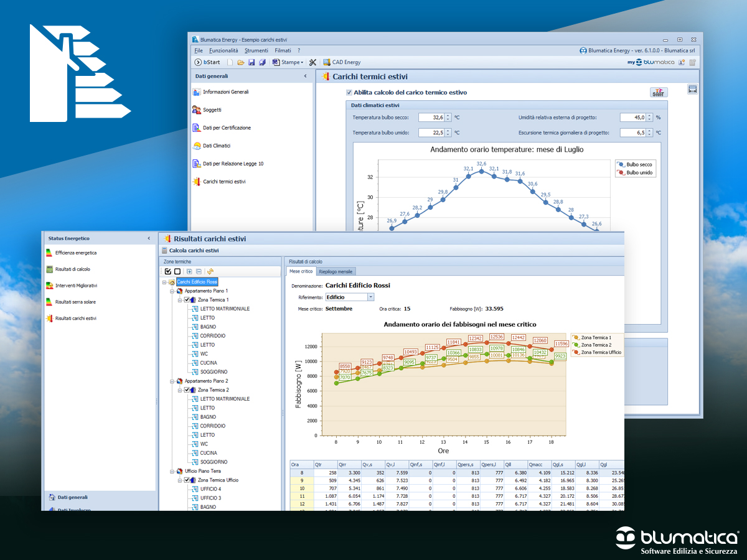Click the film-strip icon beside Carichi termici estivi
Image resolution: width=747 pixels, height=560 pixels.
[692, 90]
